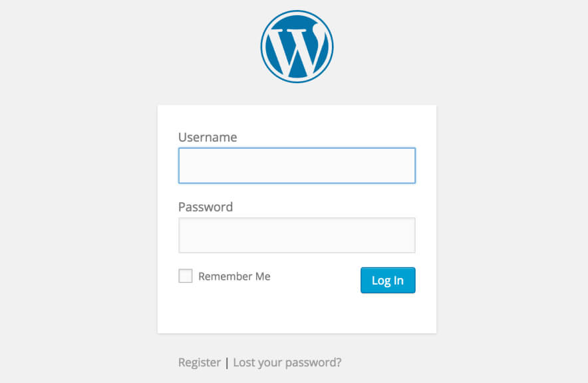Click the field below the Username label
This screenshot has width=588, height=383.
[297, 166]
